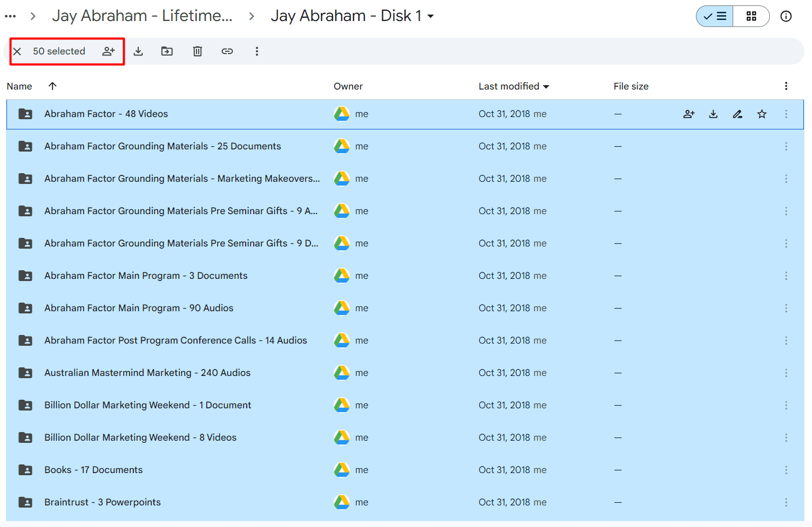The width and height of the screenshot is (812, 527).
Task: Click shared folder icon for Australian Mastermind Marketing
Action: tap(25, 373)
